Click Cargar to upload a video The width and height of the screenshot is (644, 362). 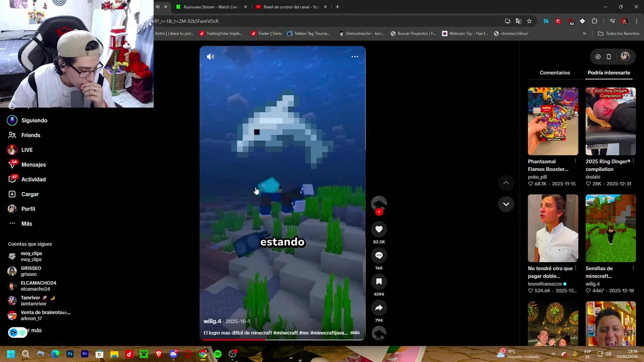pos(24,194)
